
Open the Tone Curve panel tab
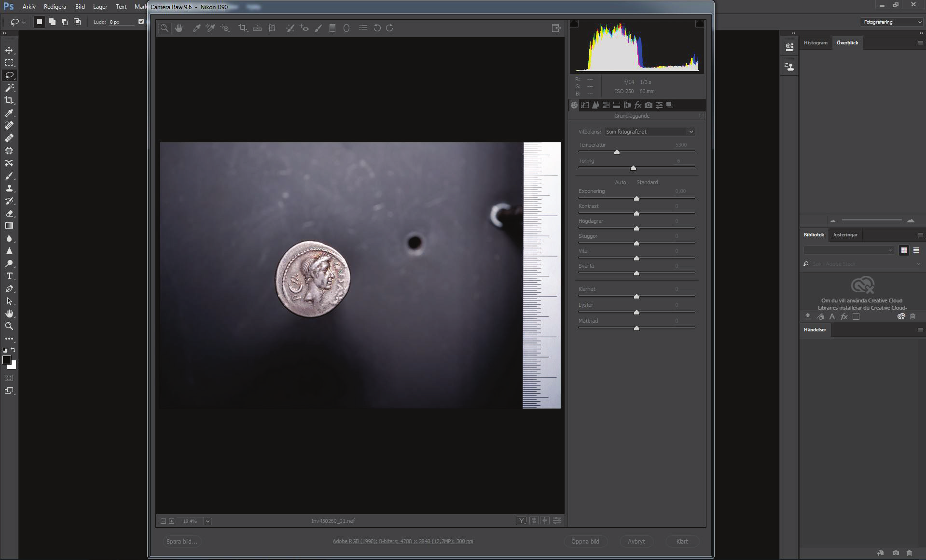coord(585,105)
